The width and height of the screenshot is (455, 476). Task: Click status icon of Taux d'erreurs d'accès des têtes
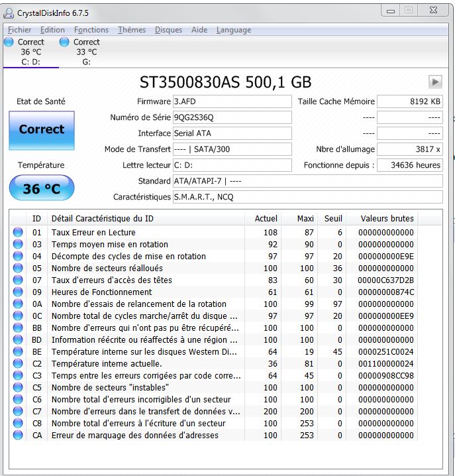[x=18, y=280]
